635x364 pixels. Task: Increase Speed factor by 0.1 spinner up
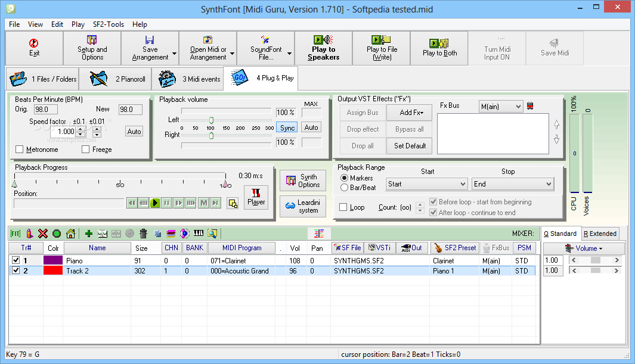pyautogui.click(x=80, y=129)
